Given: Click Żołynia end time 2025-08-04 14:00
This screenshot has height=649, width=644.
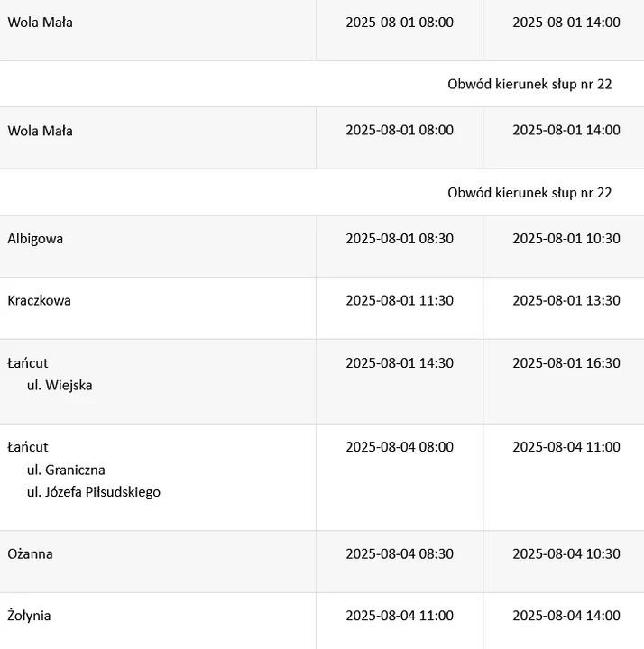Looking at the screenshot, I should point(566,616).
